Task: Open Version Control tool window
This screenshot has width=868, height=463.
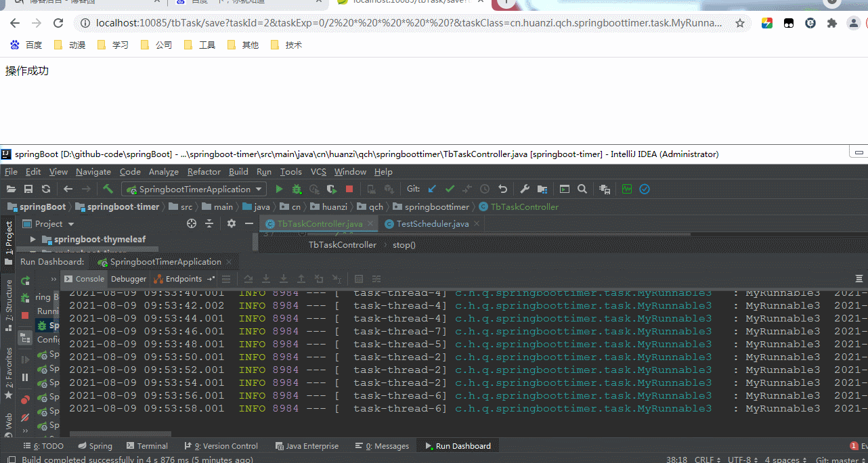Action: pyautogui.click(x=221, y=446)
